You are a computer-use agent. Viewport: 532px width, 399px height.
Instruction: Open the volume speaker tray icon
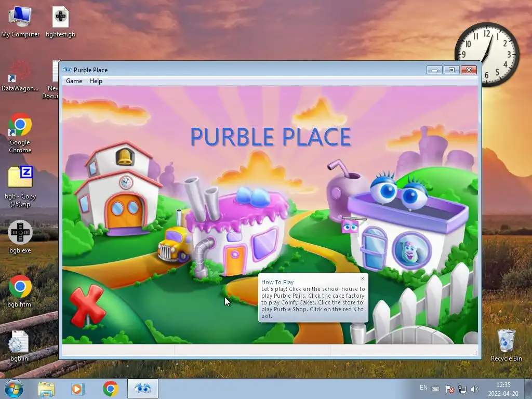[x=475, y=389]
